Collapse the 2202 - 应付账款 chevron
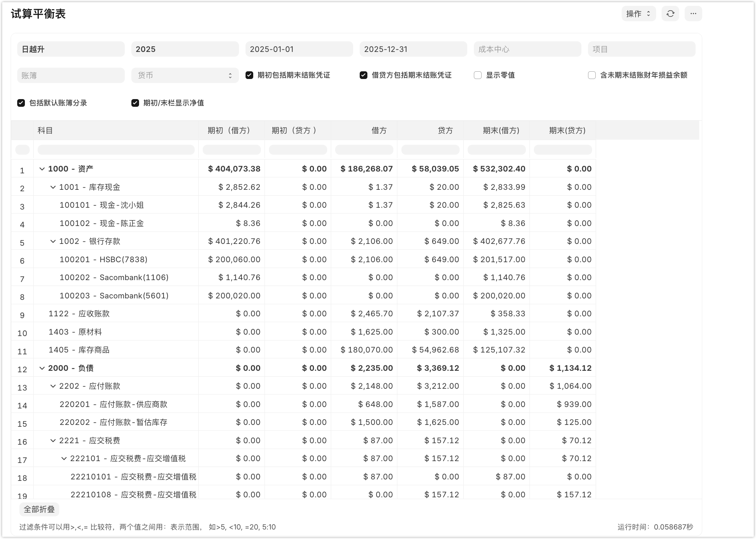The height and width of the screenshot is (539, 756). coord(53,386)
